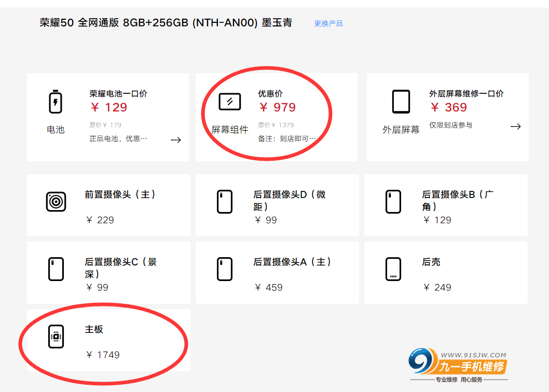Click the outer screen tablet icon
The image size is (549, 392).
401,102
